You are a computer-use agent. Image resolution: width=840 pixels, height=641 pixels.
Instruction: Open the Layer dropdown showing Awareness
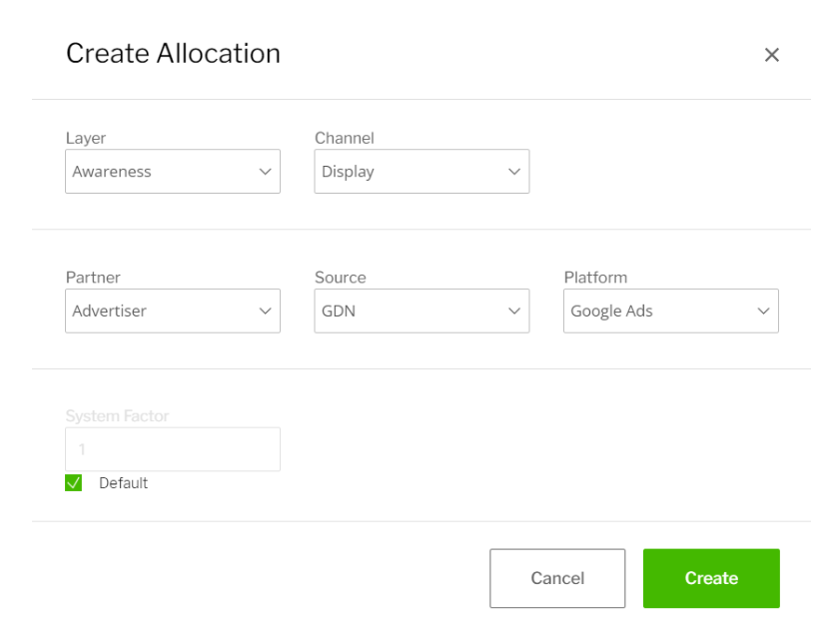[160, 172]
